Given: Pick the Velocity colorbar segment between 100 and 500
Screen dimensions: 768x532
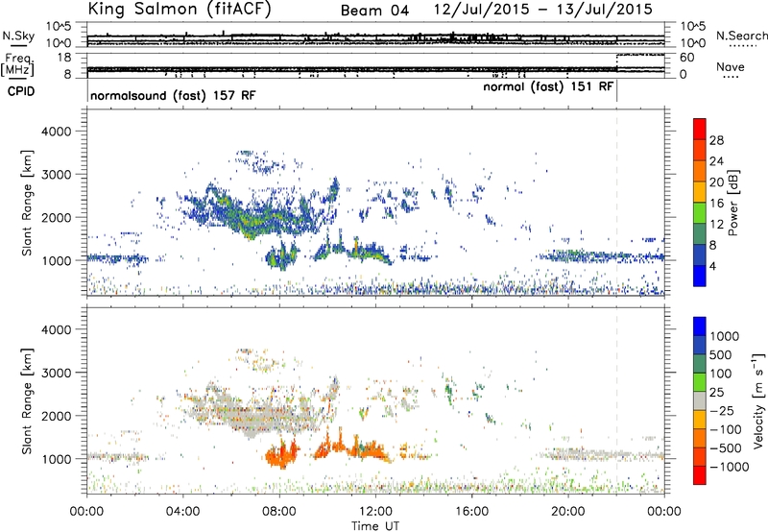Looking at the screenshot, I should click(x=700, y=364).
